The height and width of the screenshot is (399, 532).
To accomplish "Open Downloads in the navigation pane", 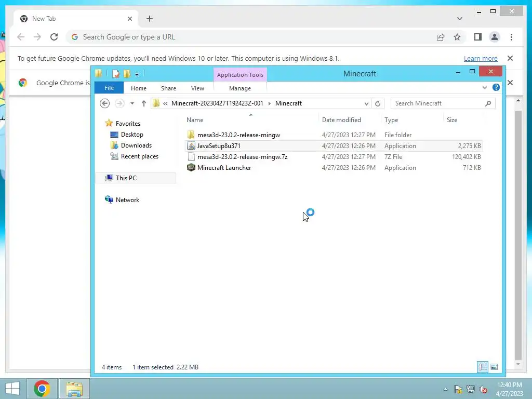I will (136, 145).
